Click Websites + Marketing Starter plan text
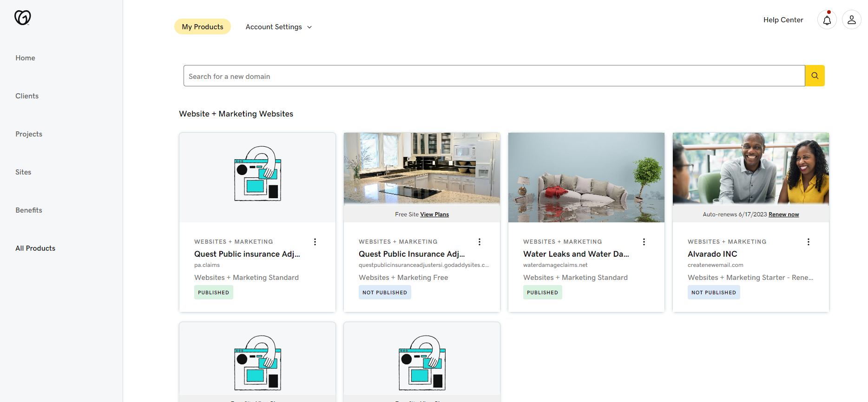Viewport: 868px width, 402px height. click(x=750, y=278)
